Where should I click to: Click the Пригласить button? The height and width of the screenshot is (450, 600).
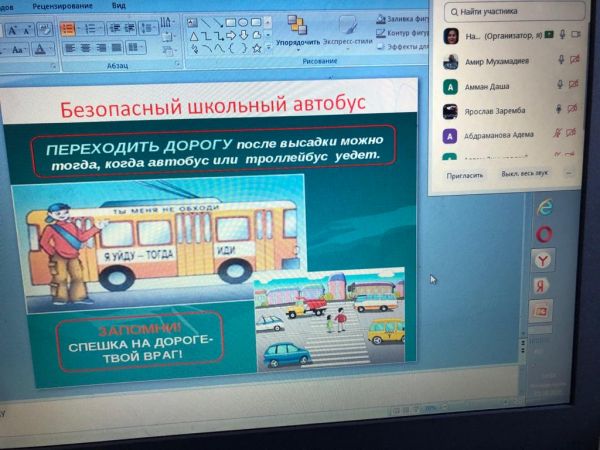[x=465, y=174]
